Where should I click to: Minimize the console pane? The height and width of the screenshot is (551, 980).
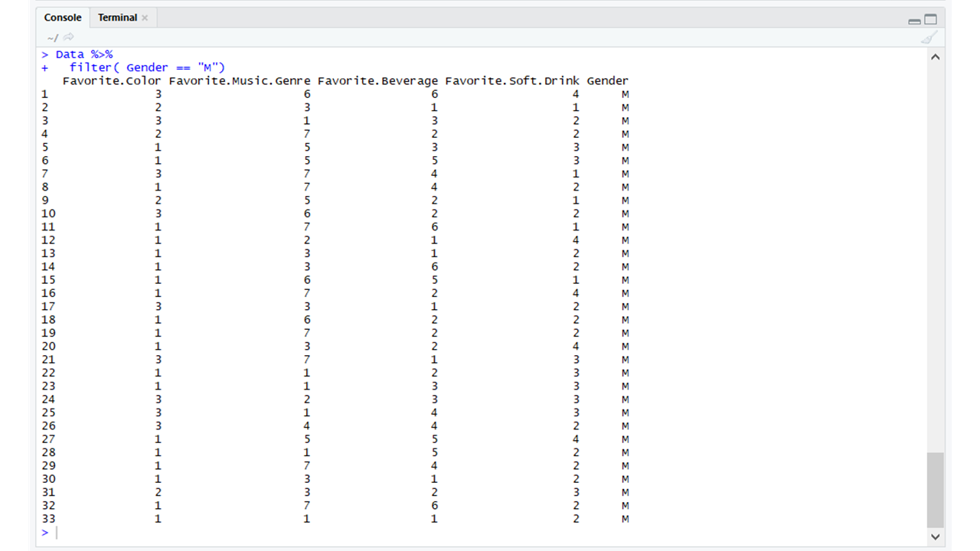point(914,20)
